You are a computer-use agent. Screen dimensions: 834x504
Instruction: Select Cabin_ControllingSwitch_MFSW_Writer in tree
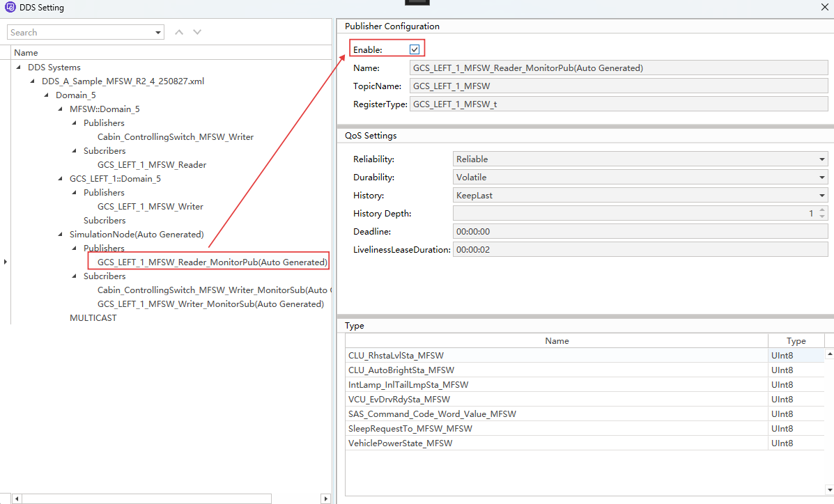175,137
